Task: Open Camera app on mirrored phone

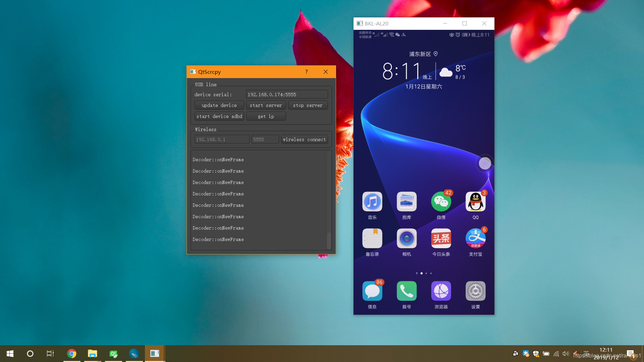Action: (x=407, y=238)
